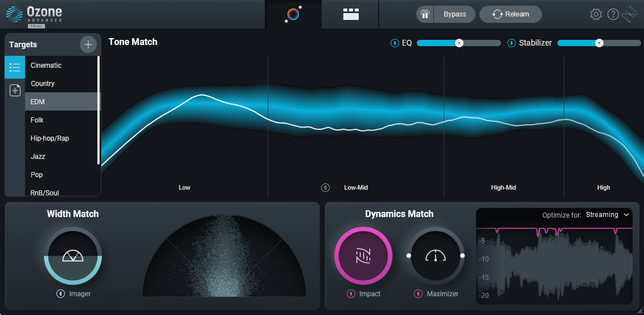This screenshot has width=644, height=315.
Task: Solo the Low-Mid band S button
Action: tap(325, 187)
